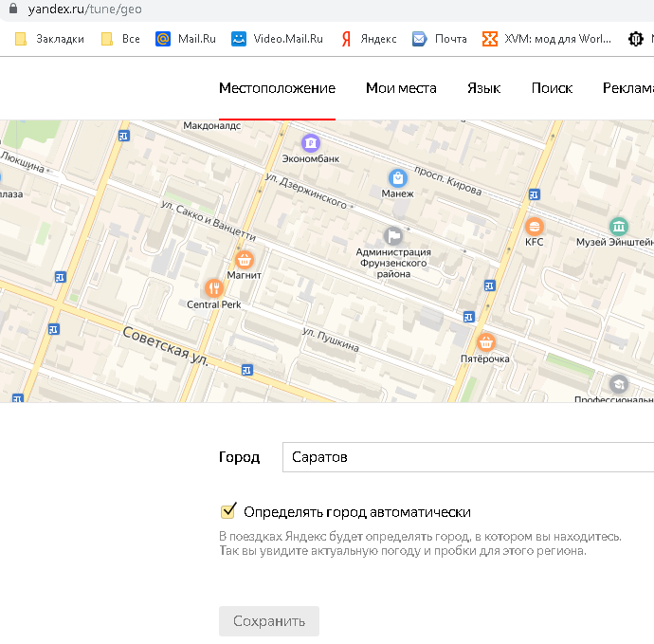Click the ул. Пушкина street label
The height and width of the screenshot is (644, 654).
tap(331, 340)
